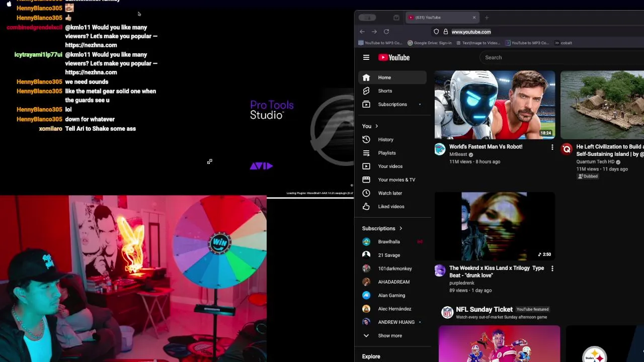Screen dimensions: 644x362
Task: Click the purpledrenk channel name
Action: [461, 283]
